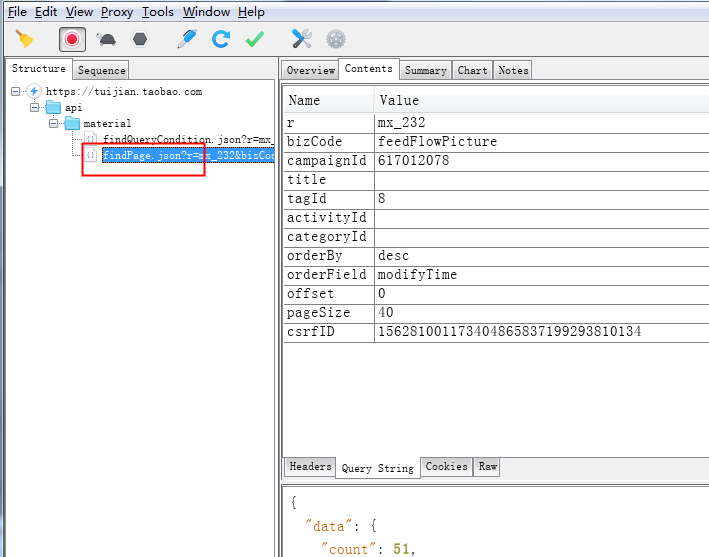The image size is (709, 557).
Task: Select the mx_232 value cell
Action: (542, 123)
